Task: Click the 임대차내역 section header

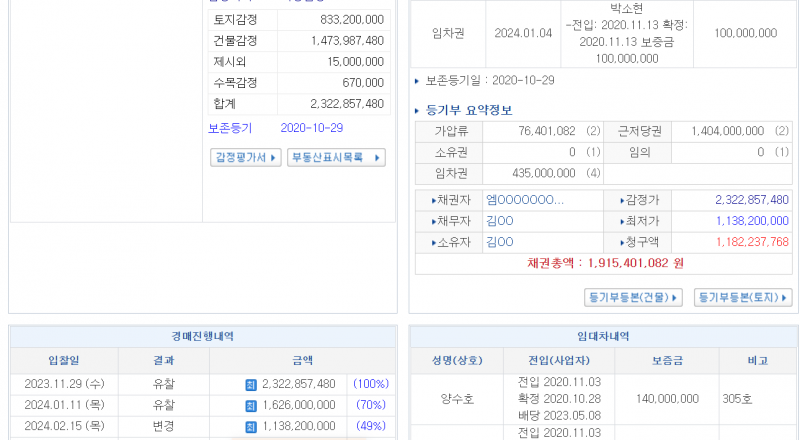Action: click(x=603, y=336)
